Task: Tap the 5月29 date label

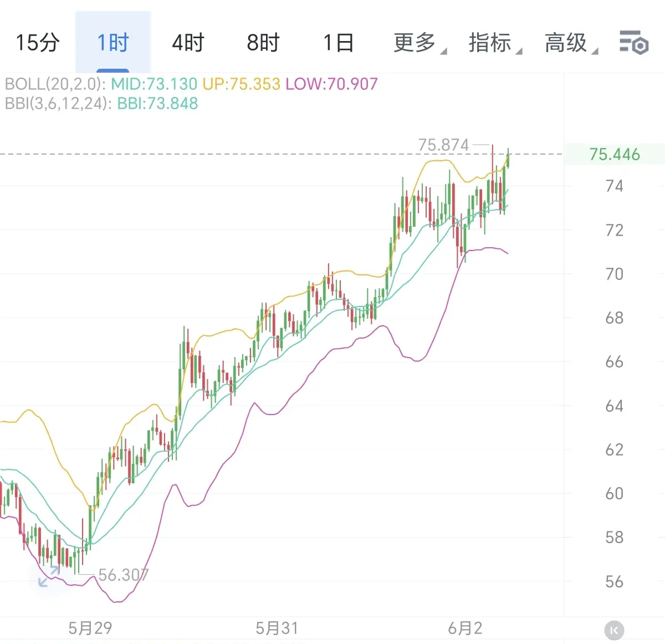Action: point(90,628)
